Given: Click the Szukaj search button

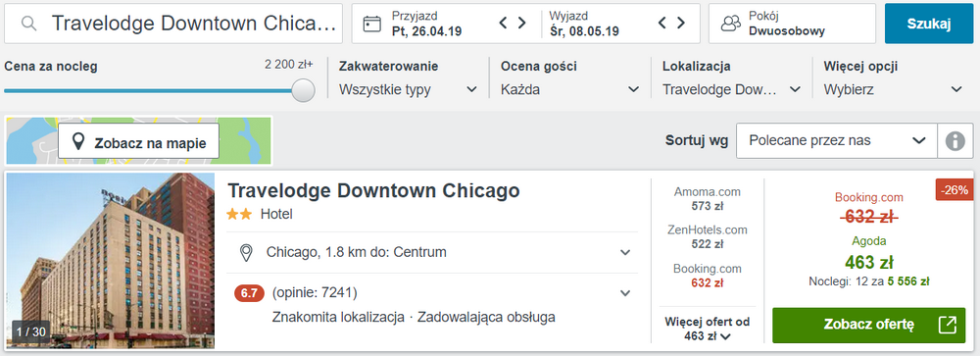Looking at the screenshot, I should pyautogui.click(x=929, y=24).
